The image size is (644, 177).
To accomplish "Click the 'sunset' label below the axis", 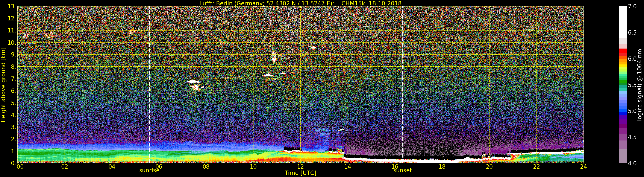I will pos(403,171).
